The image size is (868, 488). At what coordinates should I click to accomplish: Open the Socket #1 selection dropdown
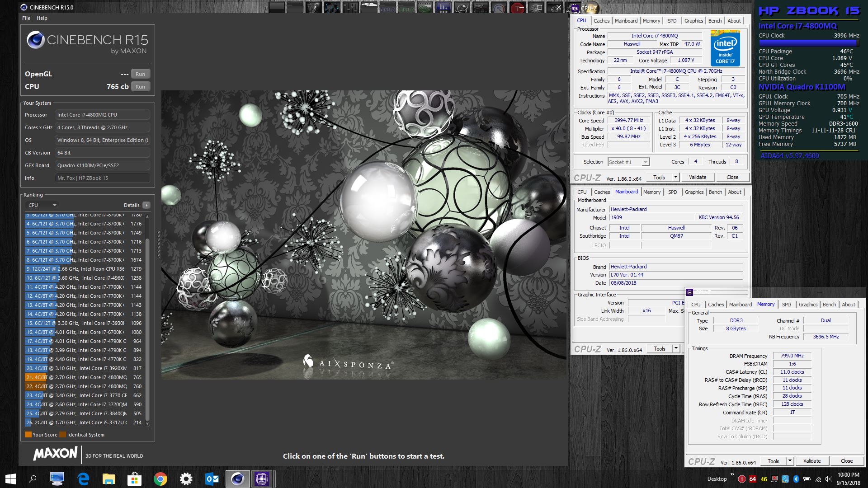[628, 162]
